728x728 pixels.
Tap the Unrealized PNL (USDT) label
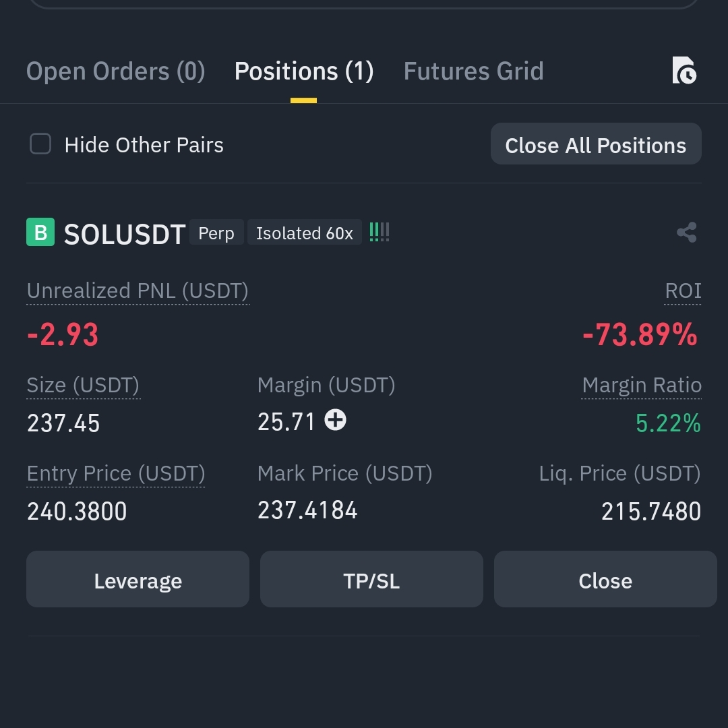point(138,291)
